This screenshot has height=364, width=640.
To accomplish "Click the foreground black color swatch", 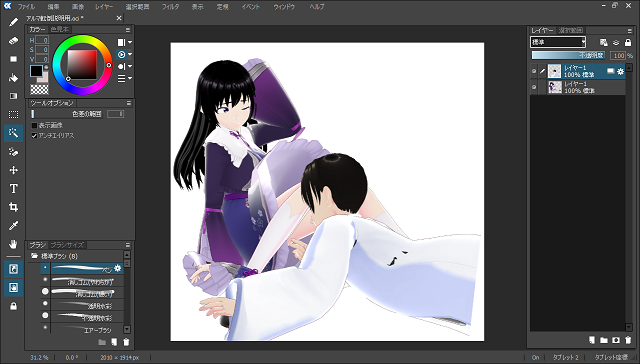I will [36, 71].
